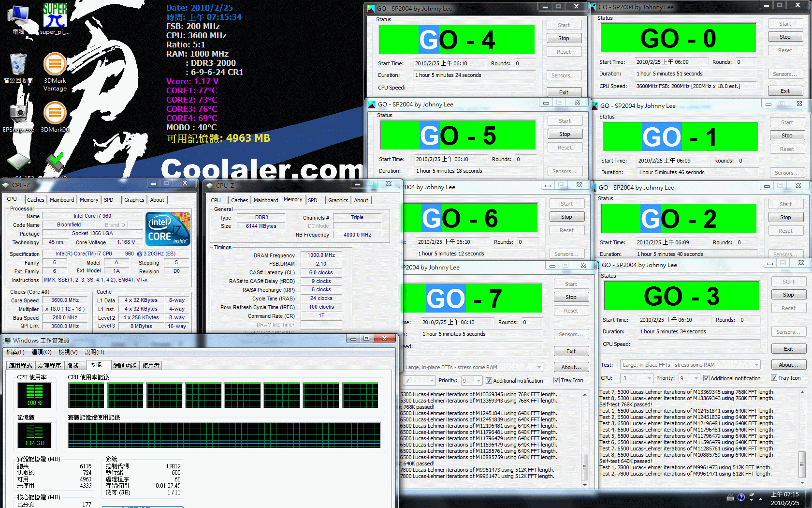Open Graphics tab in CPU-Z Memory window

pos(338,200)
